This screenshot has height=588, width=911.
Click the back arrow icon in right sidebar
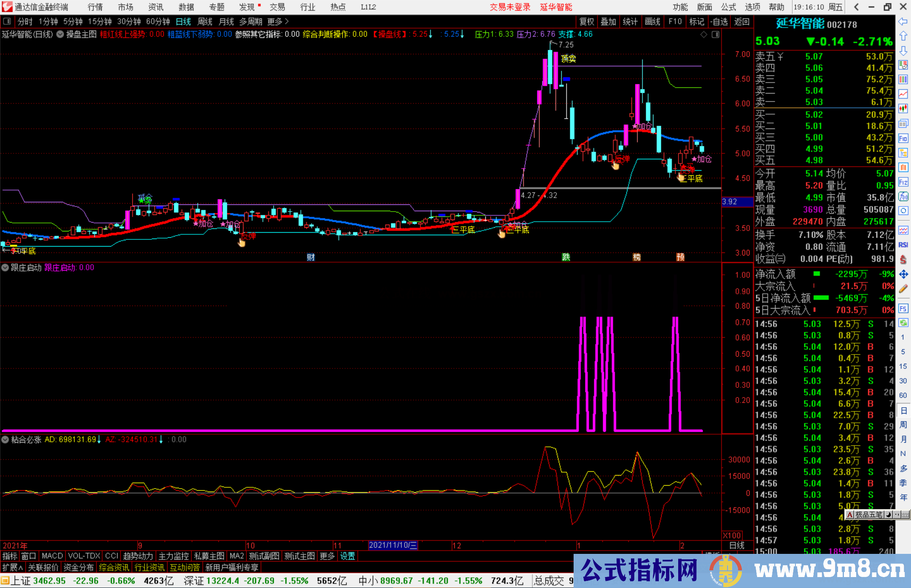pyautogui.click(x=903, y=21)
